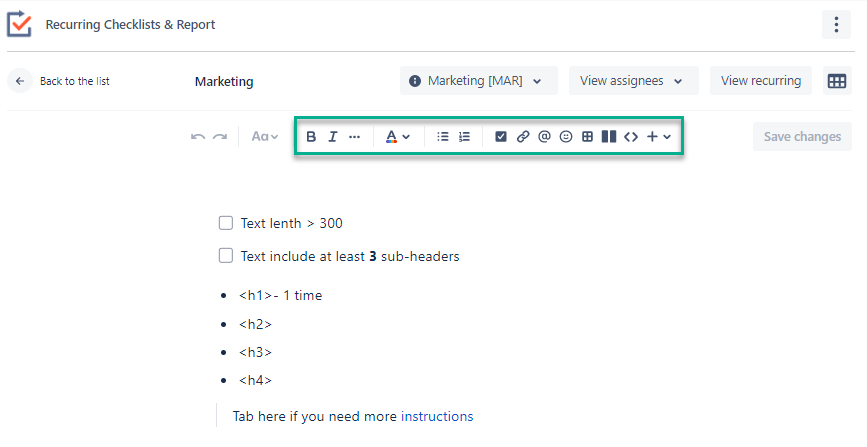Insert a bullet list
Screen dimensions: 867x447
443,137
